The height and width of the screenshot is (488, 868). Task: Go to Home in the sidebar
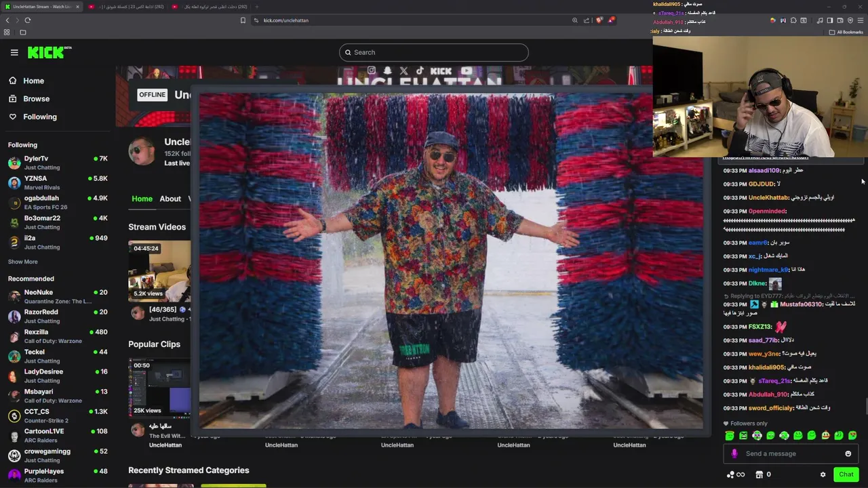(x=26, y=81)
